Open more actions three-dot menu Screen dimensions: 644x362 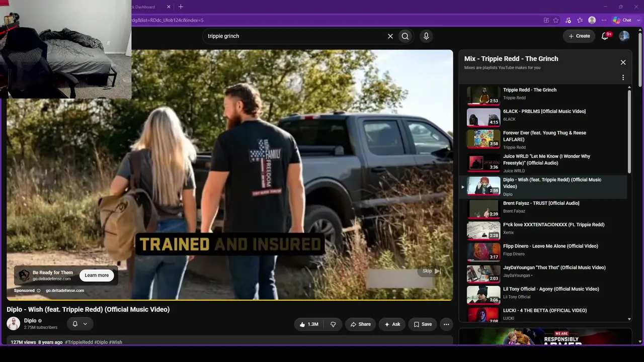[446, 324]
